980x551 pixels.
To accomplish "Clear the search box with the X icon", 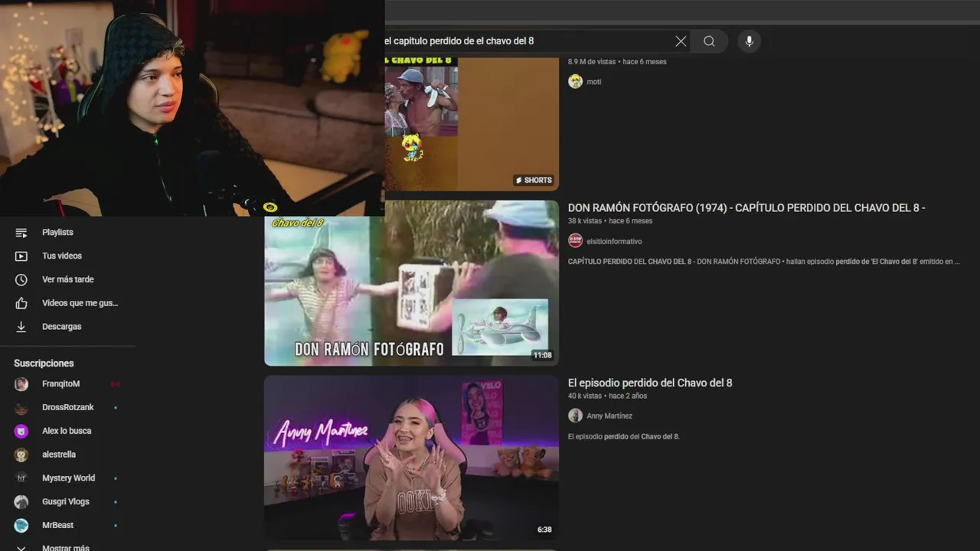I will coord(681,41).
